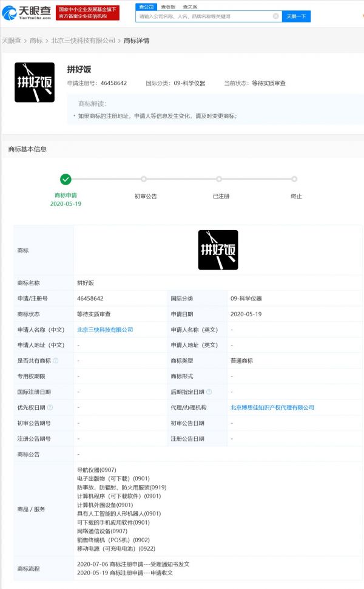
Task: Switch to 查公司 search tab
Action: [x=146, y=7]
